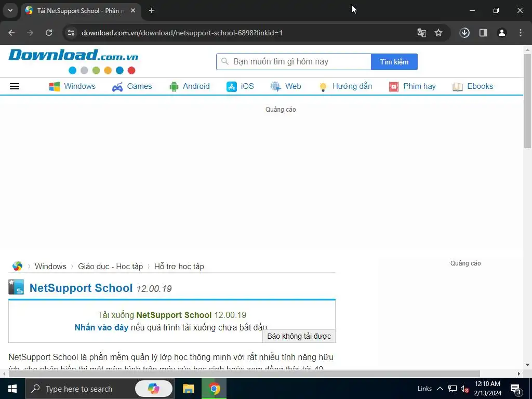This screenshot has width=532, height=399.
Task: View site information icon in address bar
Action: pyautogui.click(x=71, y=33)
